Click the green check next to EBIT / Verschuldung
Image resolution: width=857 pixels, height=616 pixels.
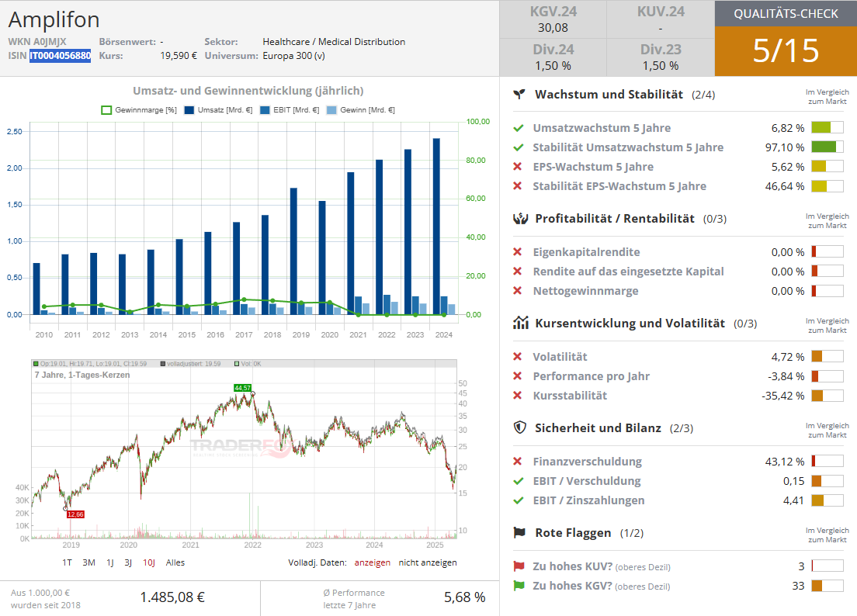pyautogui.click(x=518, y=481)
